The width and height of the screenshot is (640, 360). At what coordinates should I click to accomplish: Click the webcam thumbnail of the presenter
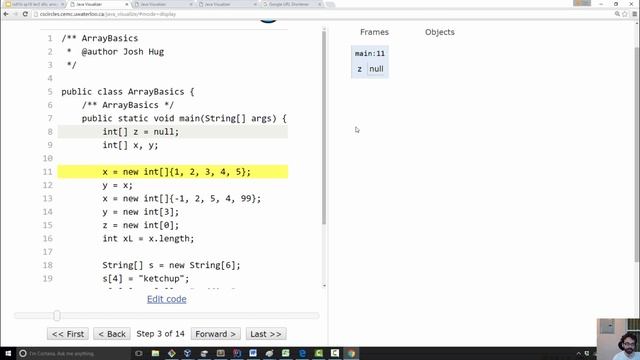[618, 339]
